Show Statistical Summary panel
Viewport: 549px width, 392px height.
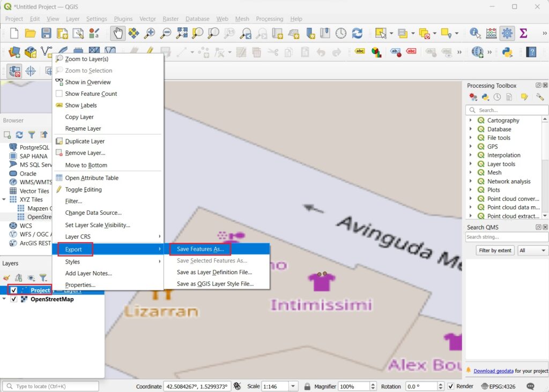(x=524, y=33)
